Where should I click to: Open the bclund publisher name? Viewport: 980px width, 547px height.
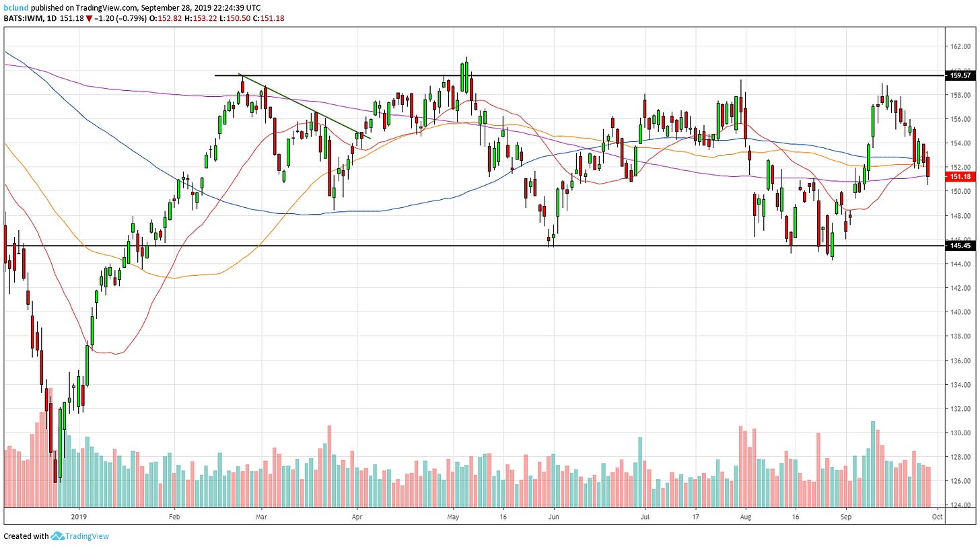(16, 7)
